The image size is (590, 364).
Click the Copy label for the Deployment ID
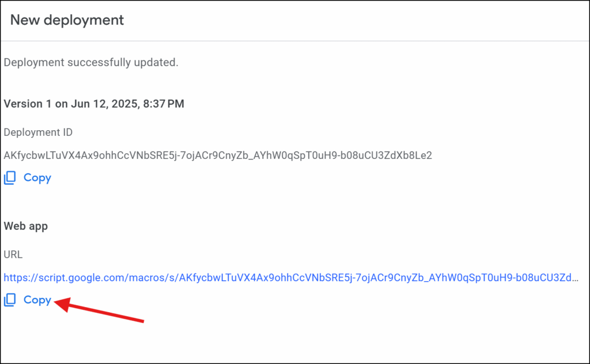click(x=37, y=178)
